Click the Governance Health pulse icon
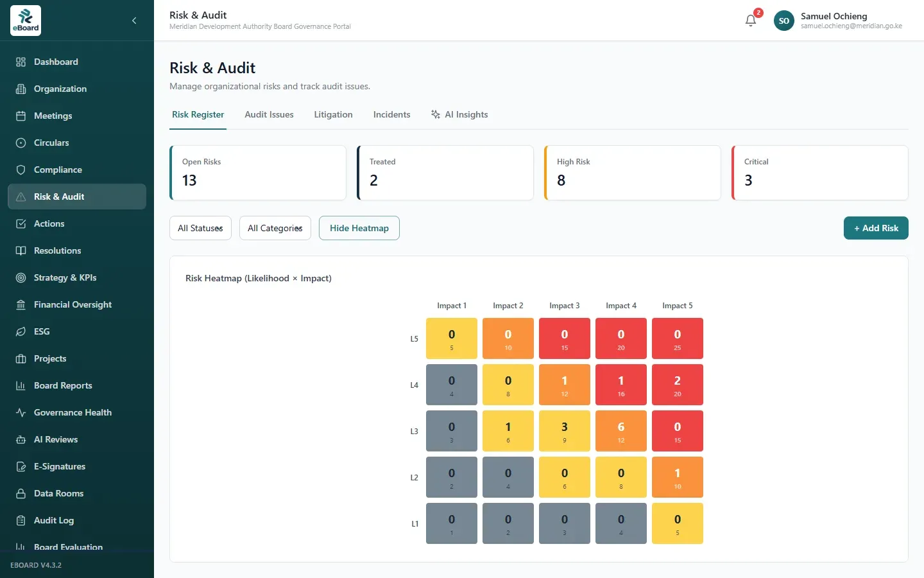This screenshot has height=578, width=924. (x=21, y=412)
